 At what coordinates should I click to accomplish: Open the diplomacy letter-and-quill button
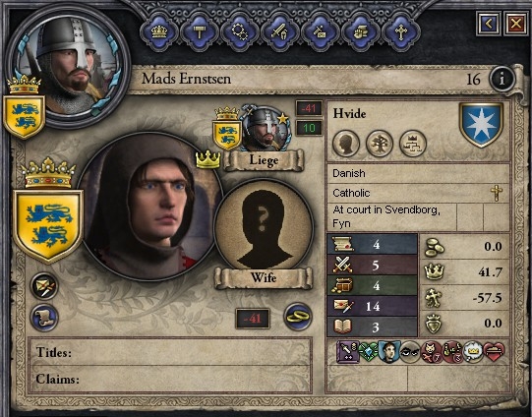click(44, 286)
